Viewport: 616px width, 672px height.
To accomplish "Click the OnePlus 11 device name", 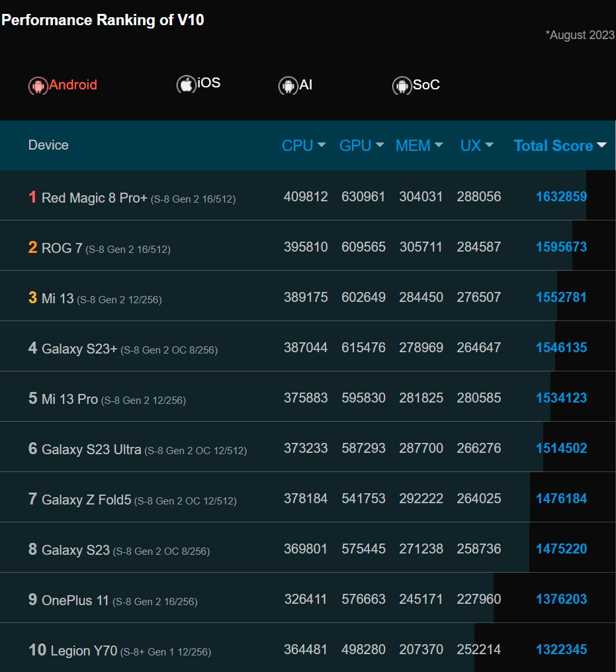I will 75,600.
